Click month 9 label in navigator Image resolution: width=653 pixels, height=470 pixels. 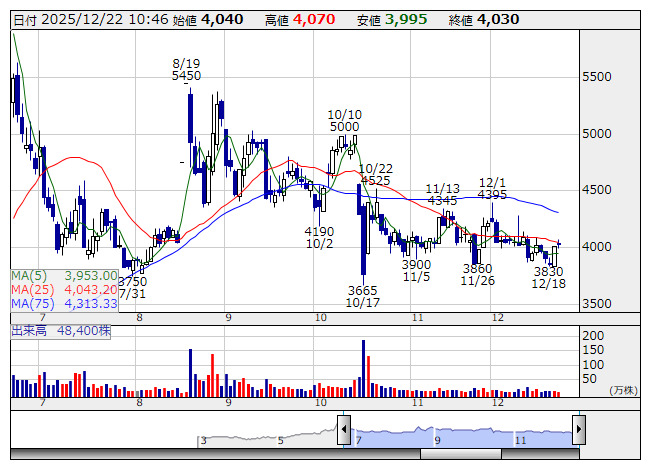pyautogui.click(x=438, y=441)
